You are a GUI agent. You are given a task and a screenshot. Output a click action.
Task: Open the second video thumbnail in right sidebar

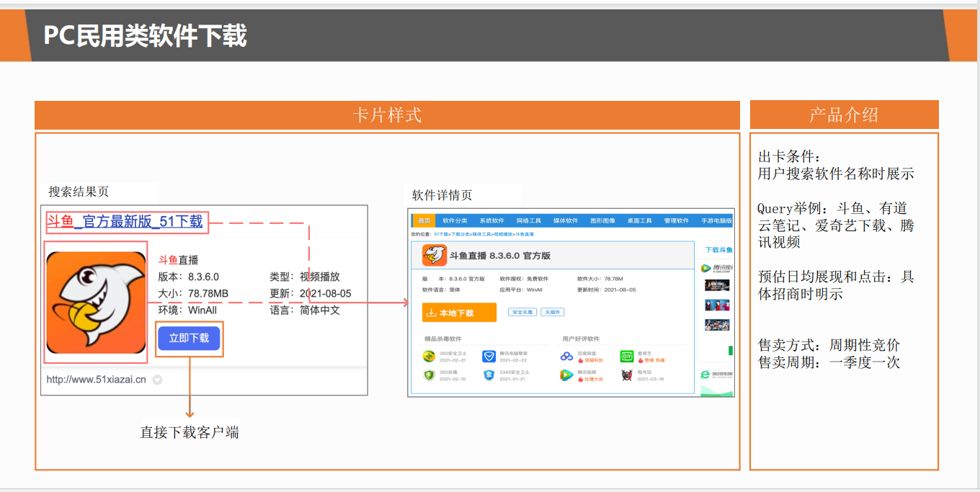tap(717, 305)
